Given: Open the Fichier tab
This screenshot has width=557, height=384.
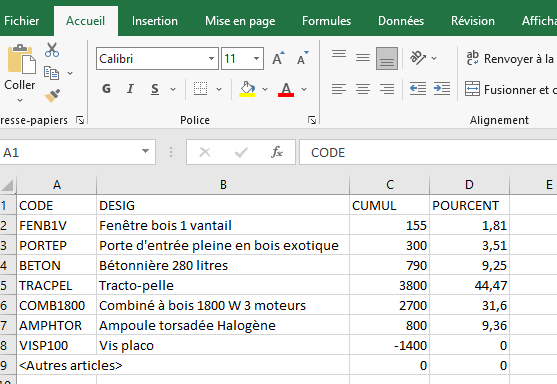Looking at the screenshot, I should click(x=22, y=21).
